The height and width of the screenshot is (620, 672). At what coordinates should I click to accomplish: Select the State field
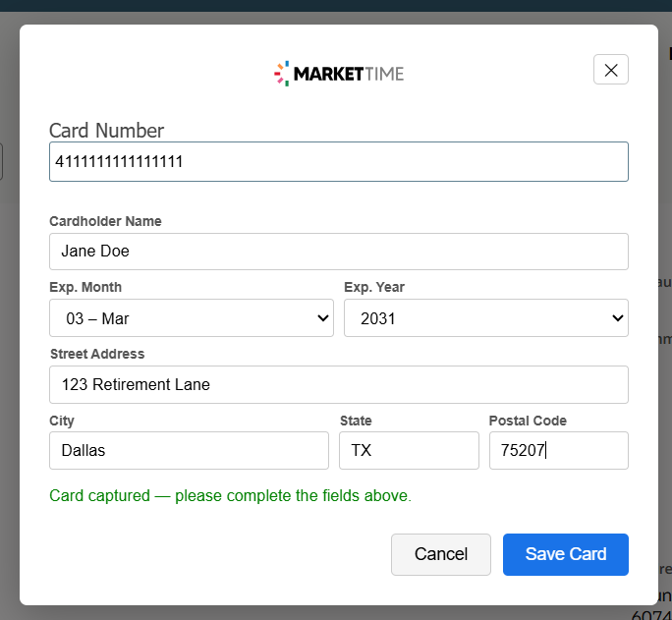pyautogui.click(x=409, y=450)
